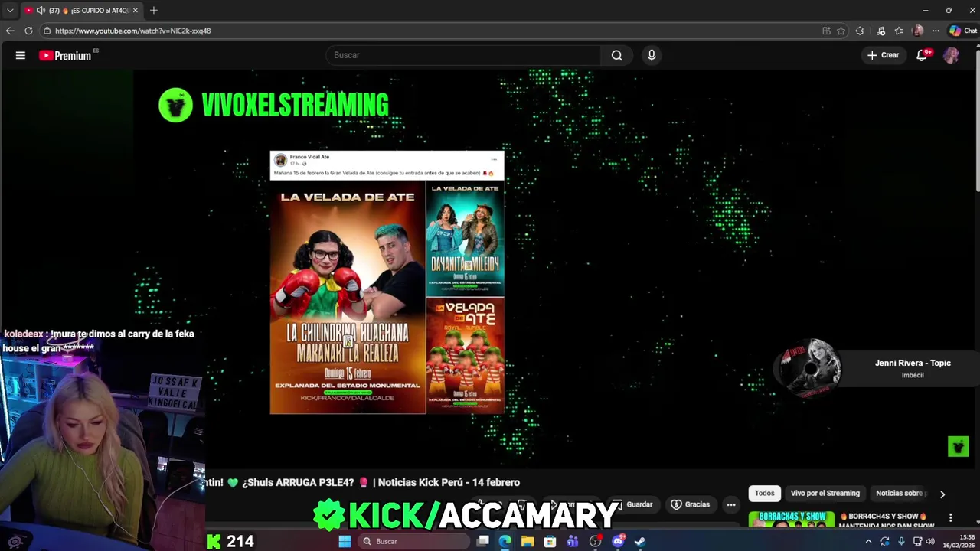980x551 pixels.
Task: Open more actions ellipsis below video
Action: [731, 504]
